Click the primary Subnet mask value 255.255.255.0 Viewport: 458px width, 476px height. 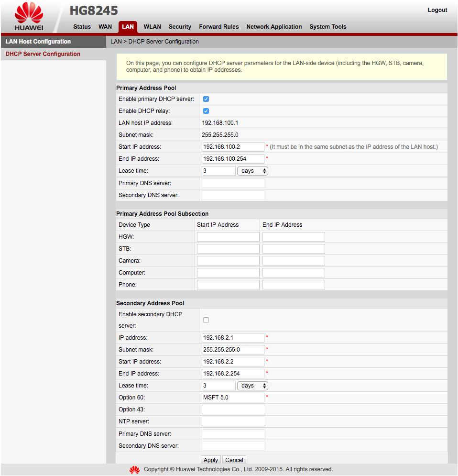[220, 135]
